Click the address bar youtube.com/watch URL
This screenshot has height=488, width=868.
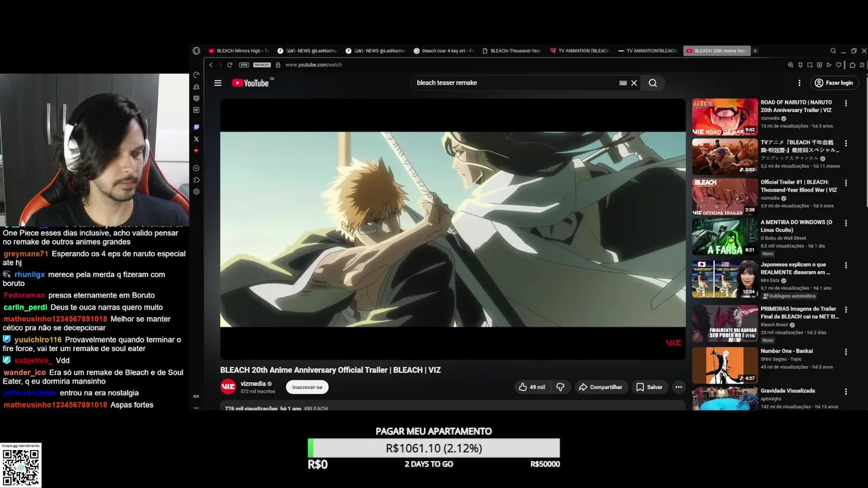click(x=313, y=65)
